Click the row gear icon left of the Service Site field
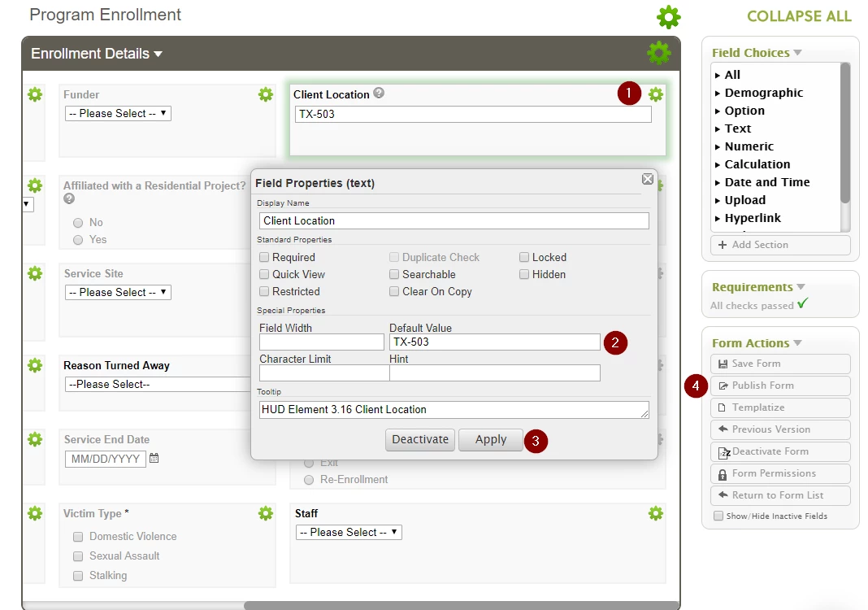 click(35, 274)
